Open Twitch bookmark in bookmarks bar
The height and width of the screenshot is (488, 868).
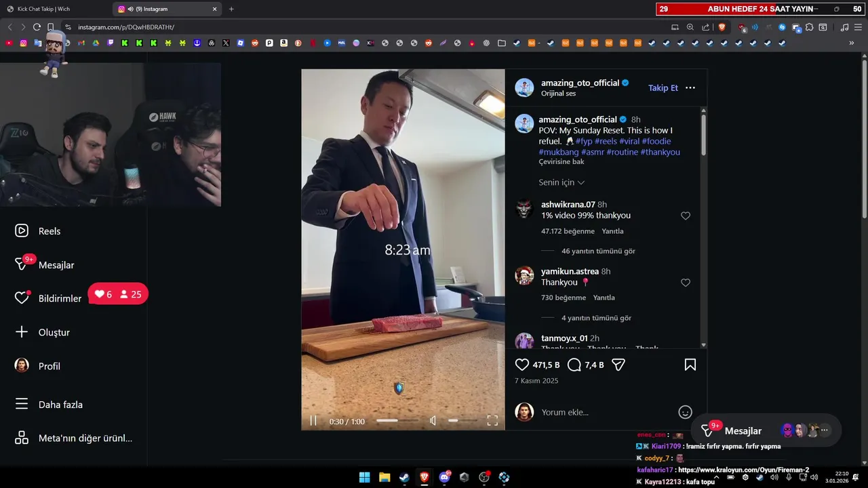[111, 43]
